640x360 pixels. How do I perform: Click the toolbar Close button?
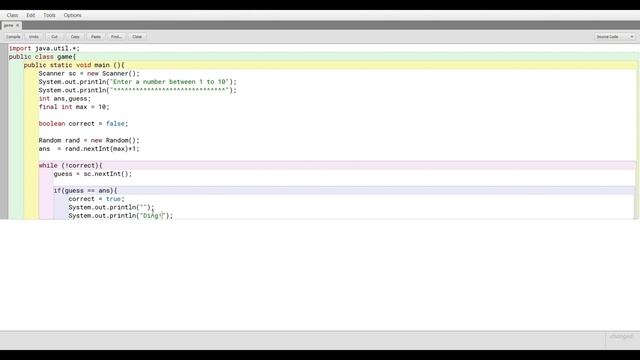click(x=137, y=37)
